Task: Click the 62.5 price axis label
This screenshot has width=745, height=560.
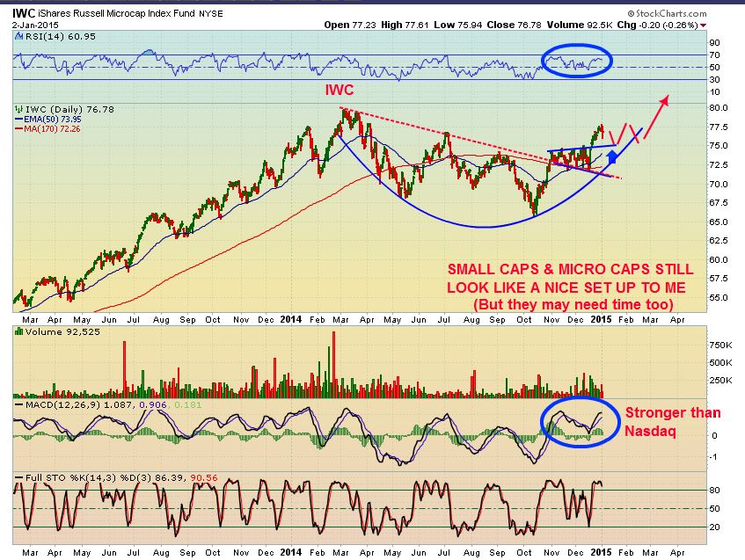Action: (719, 240)
